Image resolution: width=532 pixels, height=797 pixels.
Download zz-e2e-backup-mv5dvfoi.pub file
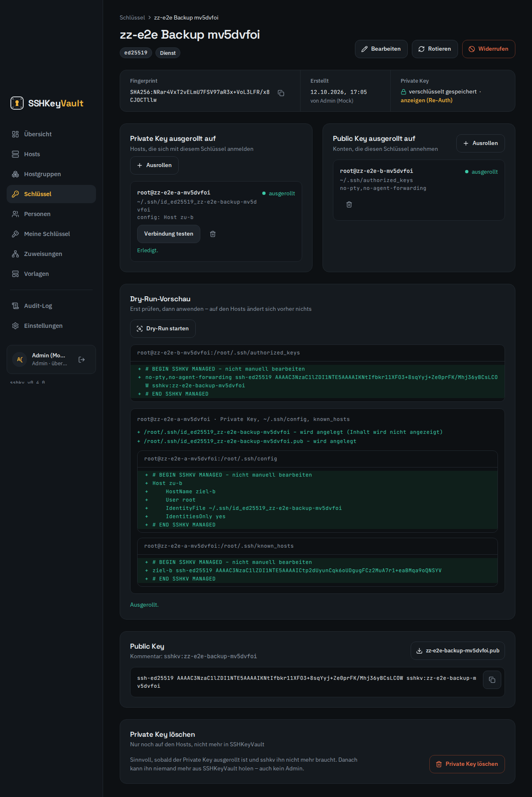[458, 651]
